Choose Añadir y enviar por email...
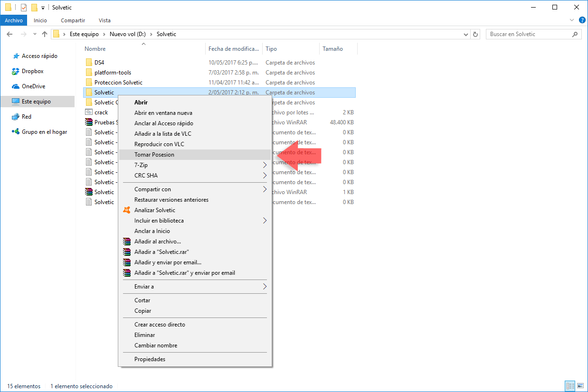The height and width of the screenshot is (392, 588). point(195,262)
